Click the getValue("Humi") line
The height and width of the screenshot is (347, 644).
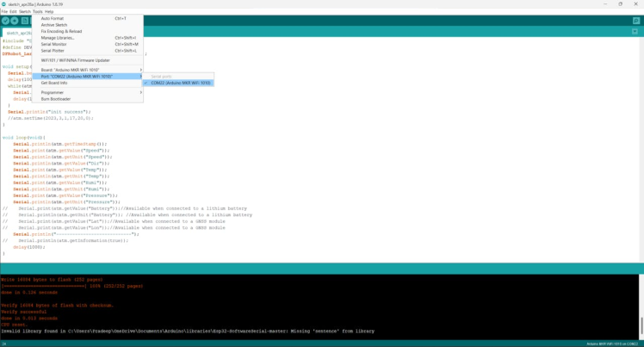60,183
